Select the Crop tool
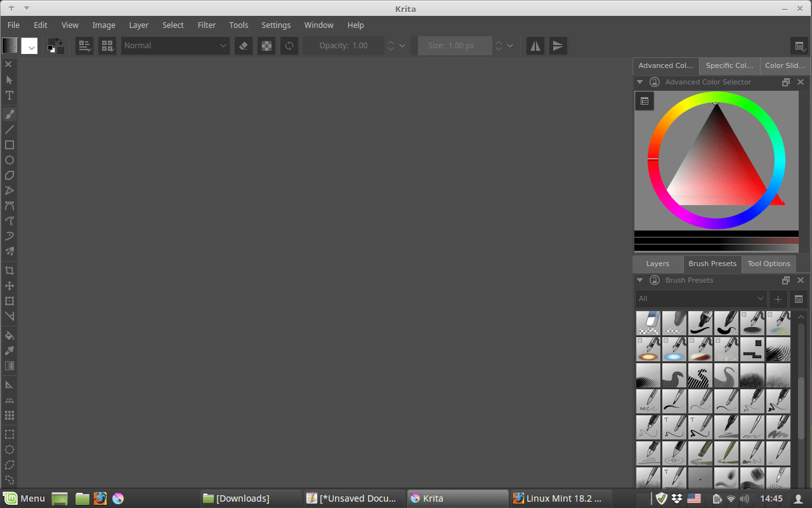The image size is (812, 508). point(10,270)
